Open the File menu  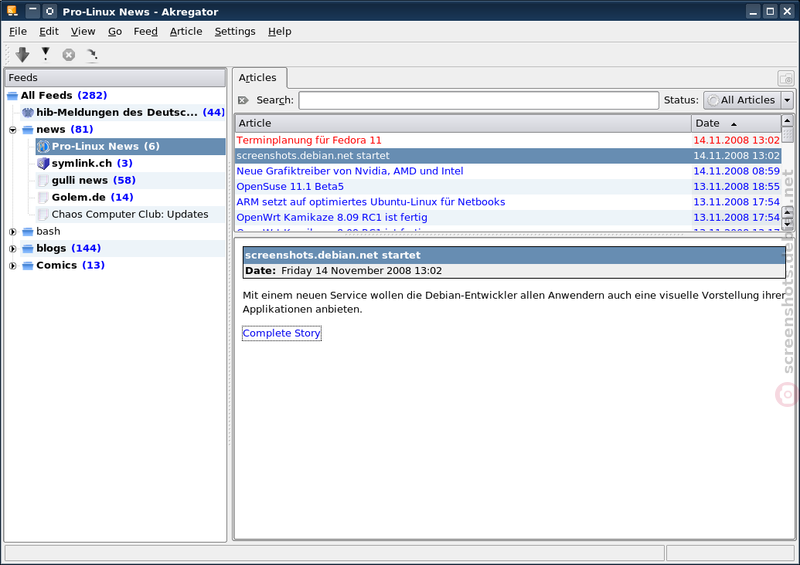[18, 31]
